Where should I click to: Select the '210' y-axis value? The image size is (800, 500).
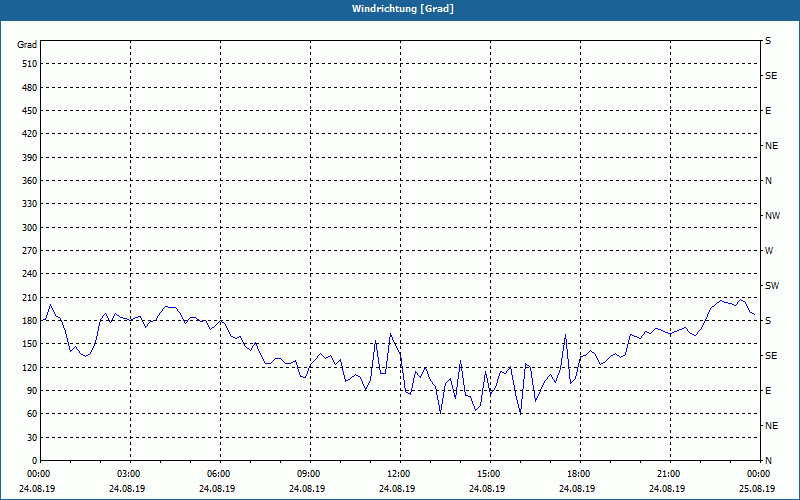pyautogui.click(x=30, y=297)
